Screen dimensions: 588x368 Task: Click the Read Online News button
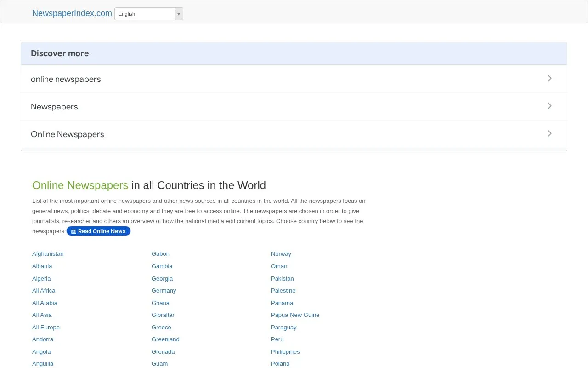tap(99, 231)
